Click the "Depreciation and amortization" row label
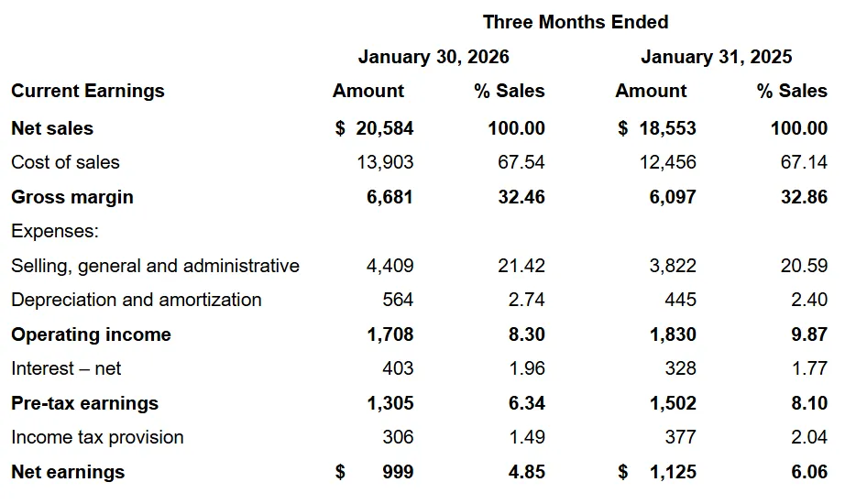Viewport: 856px width, 504px height. click(x=137, y=300)
